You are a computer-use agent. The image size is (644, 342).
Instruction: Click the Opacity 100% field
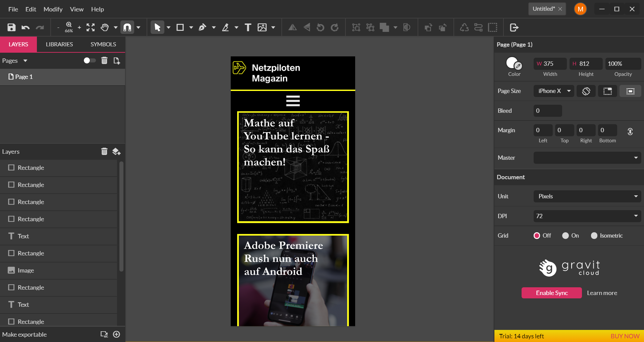(x=623, y=64)
